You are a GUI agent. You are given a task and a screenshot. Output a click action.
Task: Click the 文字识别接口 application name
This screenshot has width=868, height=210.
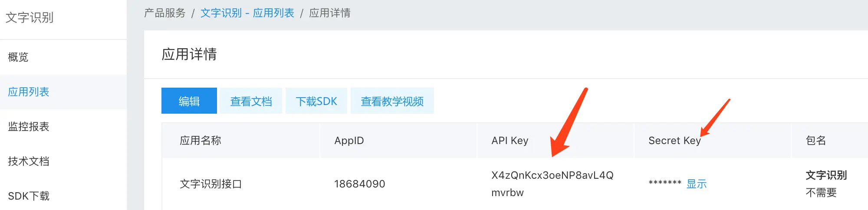coord(210,184)
